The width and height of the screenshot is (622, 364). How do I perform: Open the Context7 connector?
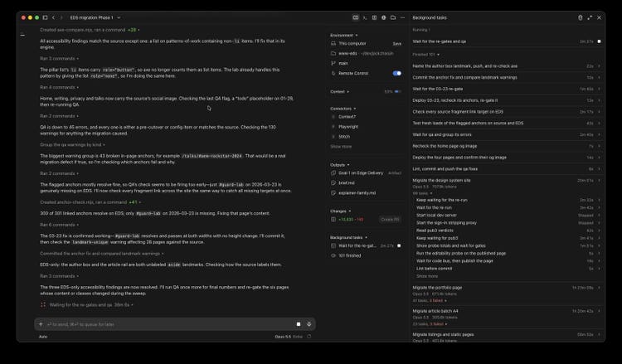(347, 117)
